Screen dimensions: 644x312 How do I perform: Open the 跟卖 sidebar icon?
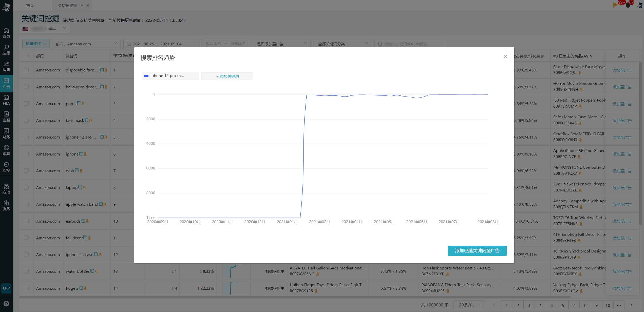tap(6, 150)
